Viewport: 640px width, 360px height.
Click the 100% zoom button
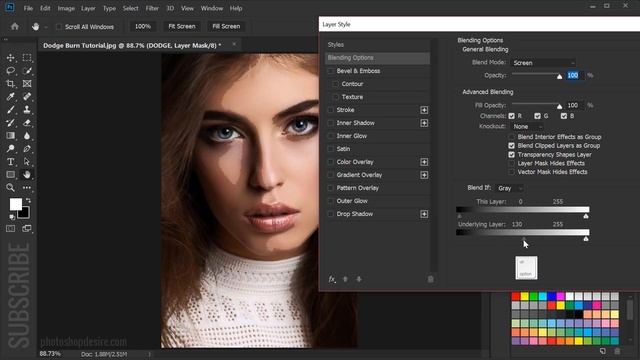click(143, 26)
